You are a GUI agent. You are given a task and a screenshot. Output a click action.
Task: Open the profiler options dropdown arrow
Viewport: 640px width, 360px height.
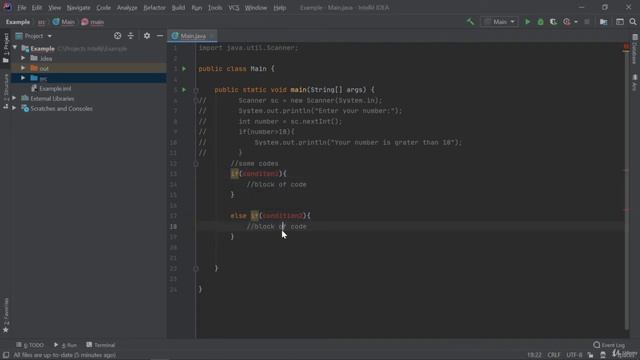576,22
